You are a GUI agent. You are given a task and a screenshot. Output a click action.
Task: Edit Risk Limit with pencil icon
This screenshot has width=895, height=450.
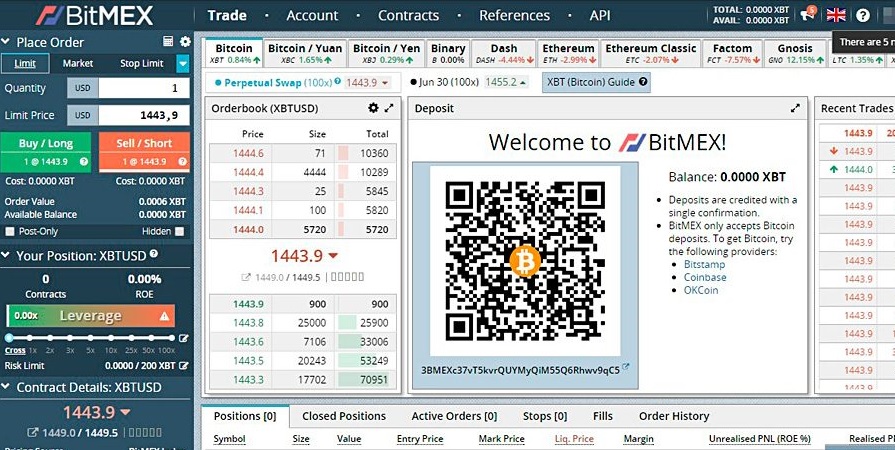click(x=183, y=365)
